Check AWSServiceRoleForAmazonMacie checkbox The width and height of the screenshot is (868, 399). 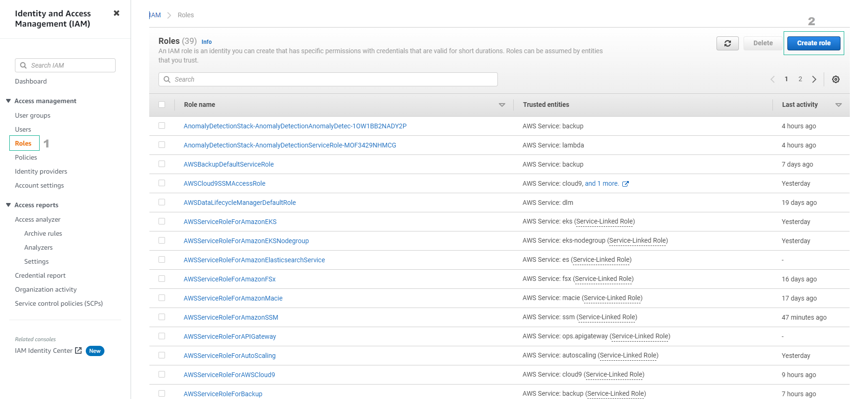click(x=162, y=298)
